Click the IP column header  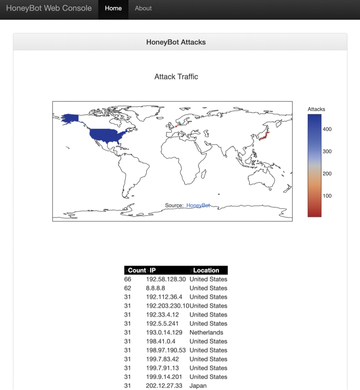pos(153,270)
